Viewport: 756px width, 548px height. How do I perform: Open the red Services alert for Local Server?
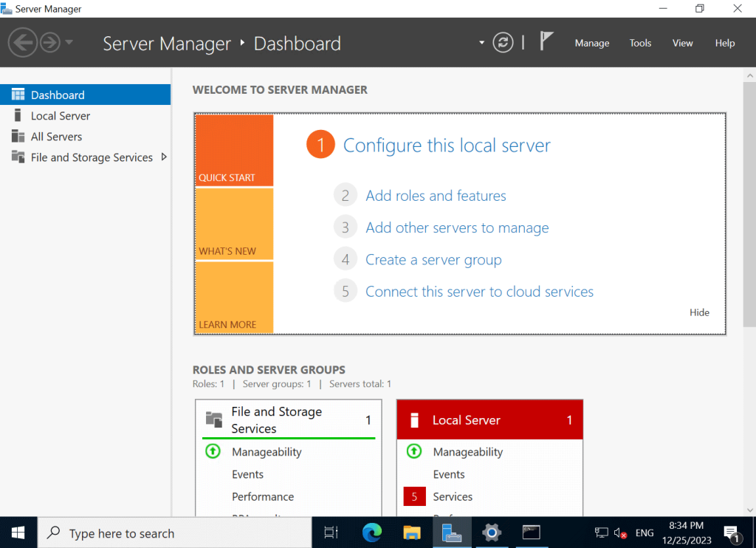click(x=414, y=496)
